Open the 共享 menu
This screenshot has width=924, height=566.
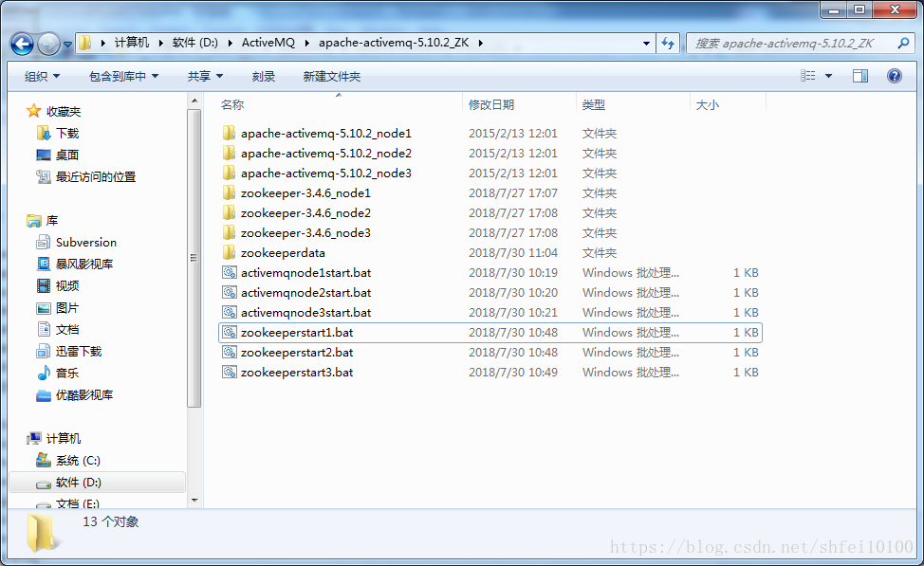(x=205, y=76)
